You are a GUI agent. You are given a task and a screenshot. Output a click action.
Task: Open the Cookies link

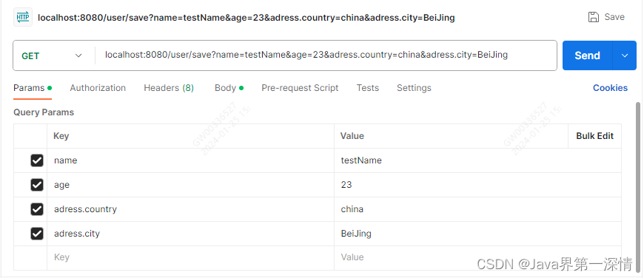[610, 88]
